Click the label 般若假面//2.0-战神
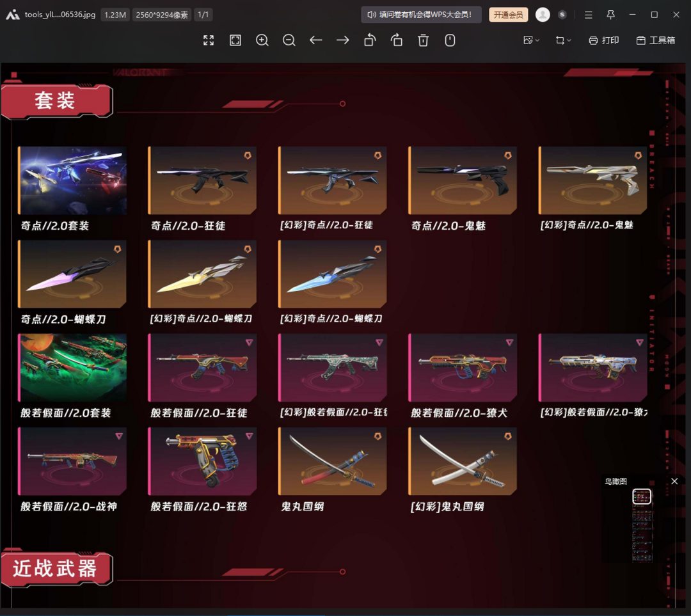691x616 pixels. coord(68,507)
